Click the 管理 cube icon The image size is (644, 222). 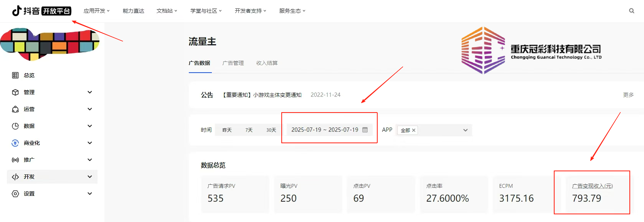point(15,92)
